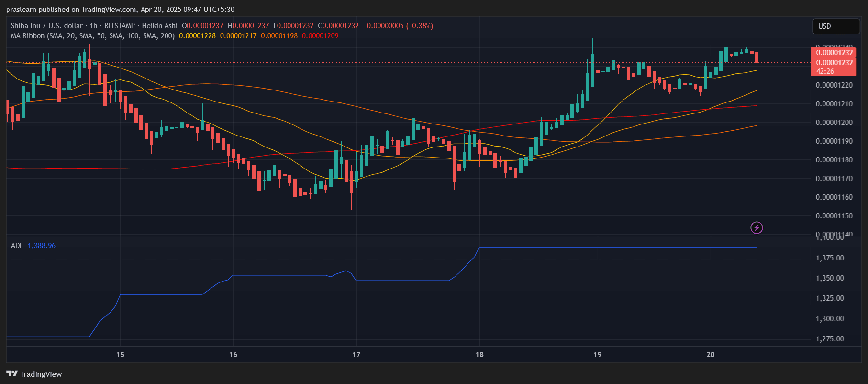Click the close value C0.00001232
The height and width of the screenshot is (384, 868).
(338, 26)
